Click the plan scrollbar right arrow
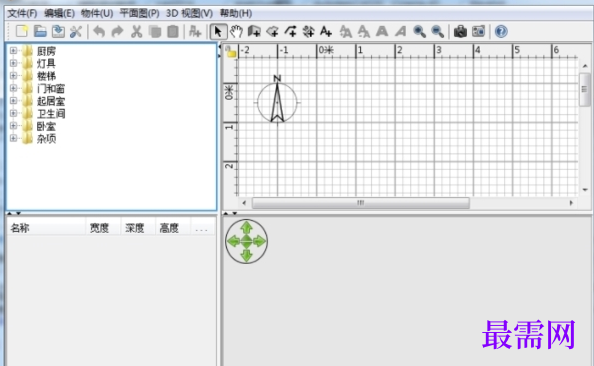The width and height of the screenshot is (594, 366). (x=571, y=203)
